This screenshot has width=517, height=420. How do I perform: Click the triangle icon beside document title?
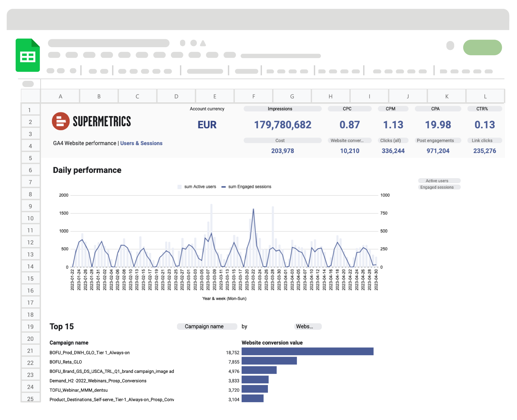[x=203, y=43]
